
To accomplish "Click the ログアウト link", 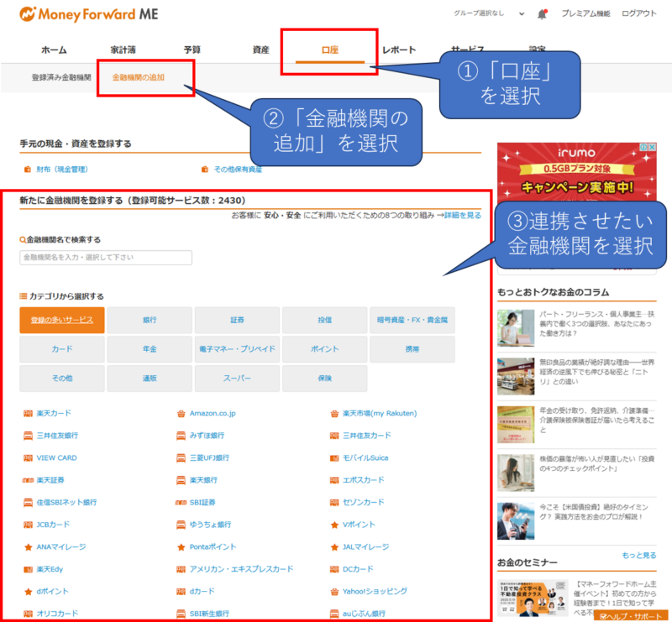I will point(639,13).
